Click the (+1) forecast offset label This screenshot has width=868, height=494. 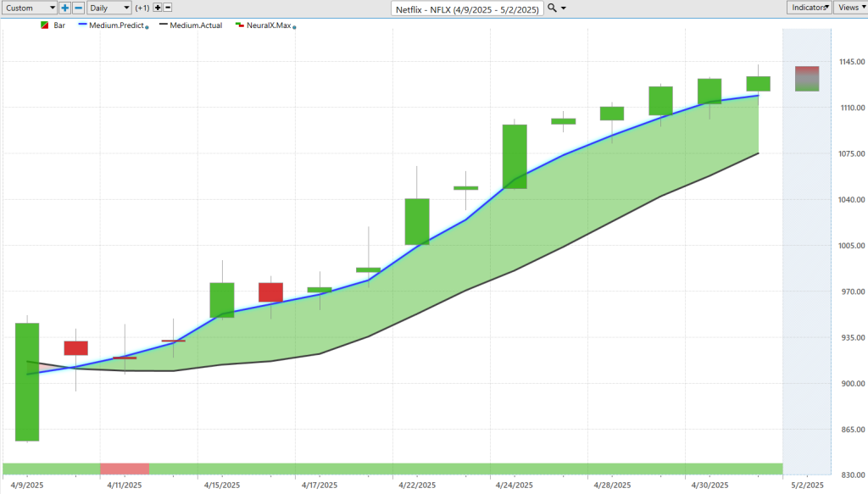click(x=142, y=8)
